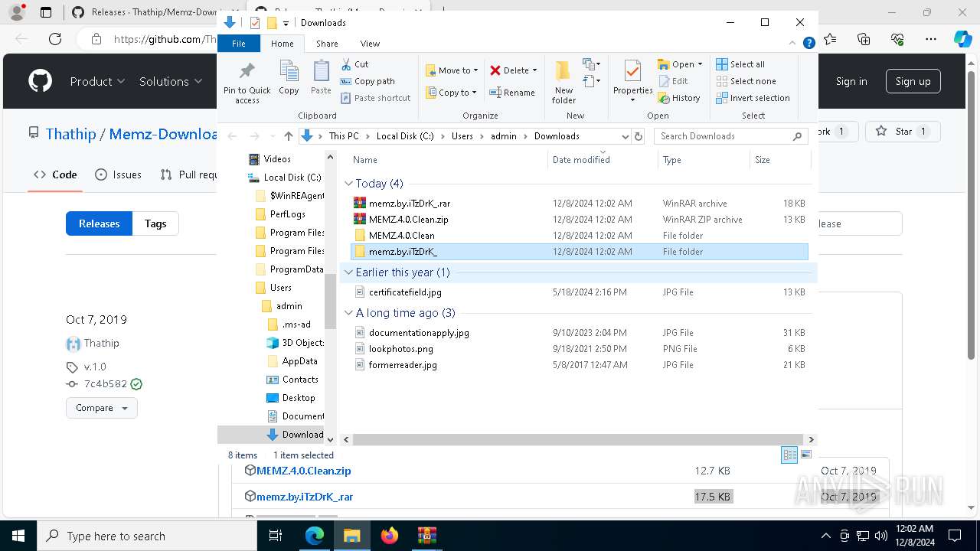Screen dimensions: 980x551
Task: Click the Open button in ribbon
Action: pyautogui.click(x=676, y=64)
